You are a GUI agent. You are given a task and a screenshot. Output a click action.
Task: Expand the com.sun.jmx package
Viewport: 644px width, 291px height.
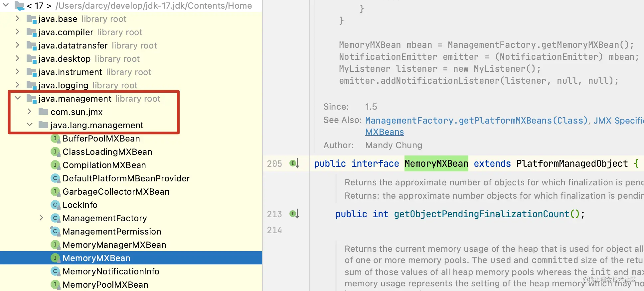(29, 111)
